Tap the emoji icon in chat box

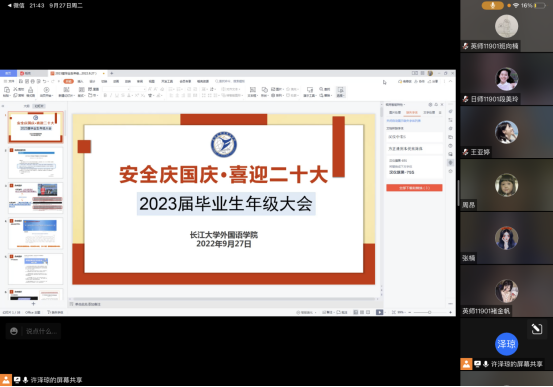14,331
